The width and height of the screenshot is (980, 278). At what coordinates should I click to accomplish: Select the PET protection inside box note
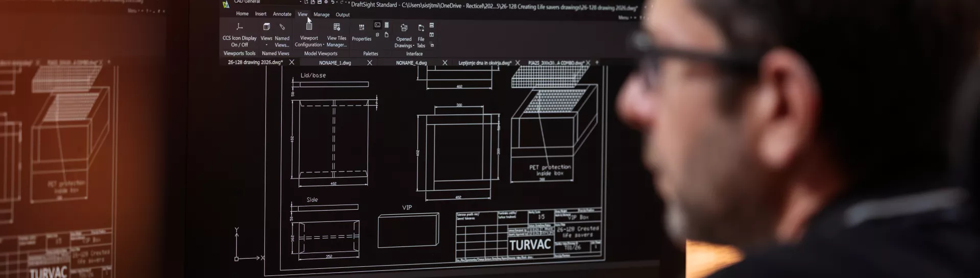tap(550, 170)
